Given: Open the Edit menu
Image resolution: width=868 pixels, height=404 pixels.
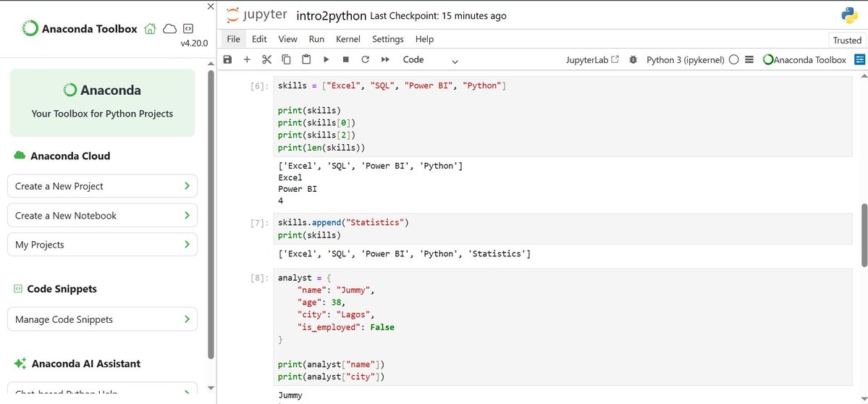Looking at the screenshot, I should pos(259,39).
